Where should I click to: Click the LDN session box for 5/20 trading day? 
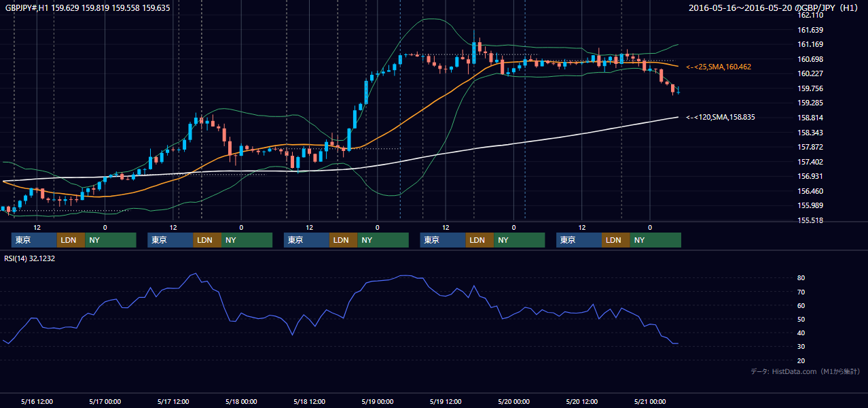click(615, 240)
